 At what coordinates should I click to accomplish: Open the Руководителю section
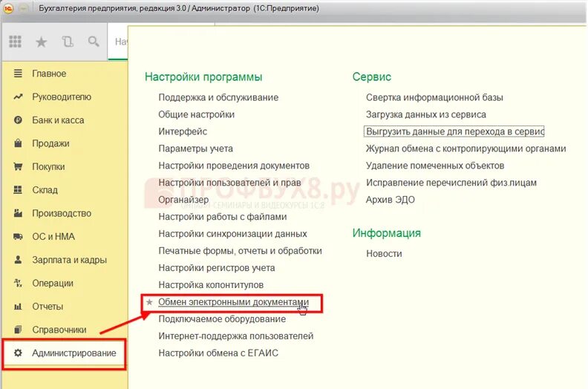tap(62, 97)
